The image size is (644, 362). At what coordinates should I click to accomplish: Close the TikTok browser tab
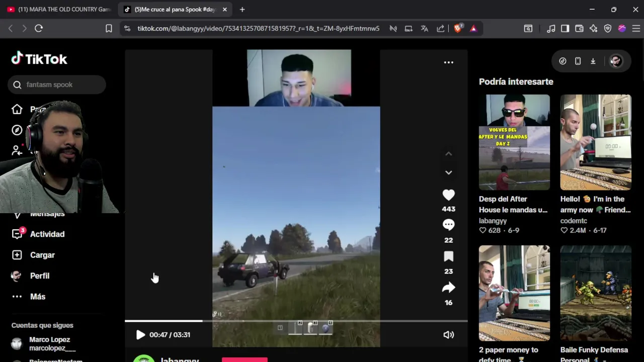[x=224, y=10]
